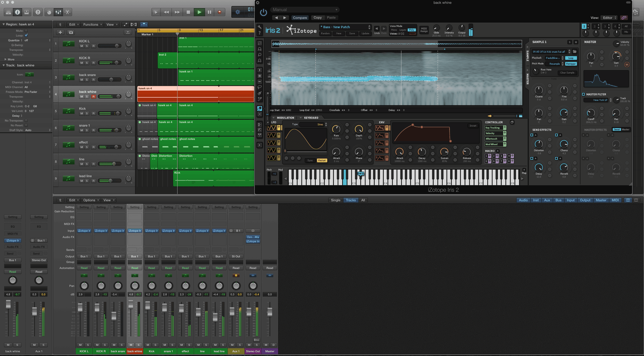Open the mixer Options menu
The height and width of the screenshot is (356, 644).
[x=91, y=200]
